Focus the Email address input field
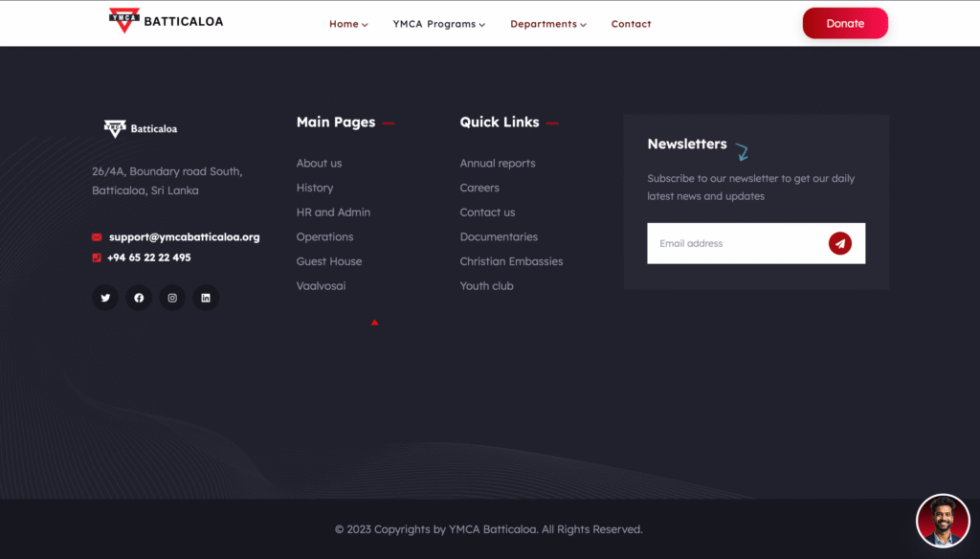The image size is (980, 559). pos(732,243)
